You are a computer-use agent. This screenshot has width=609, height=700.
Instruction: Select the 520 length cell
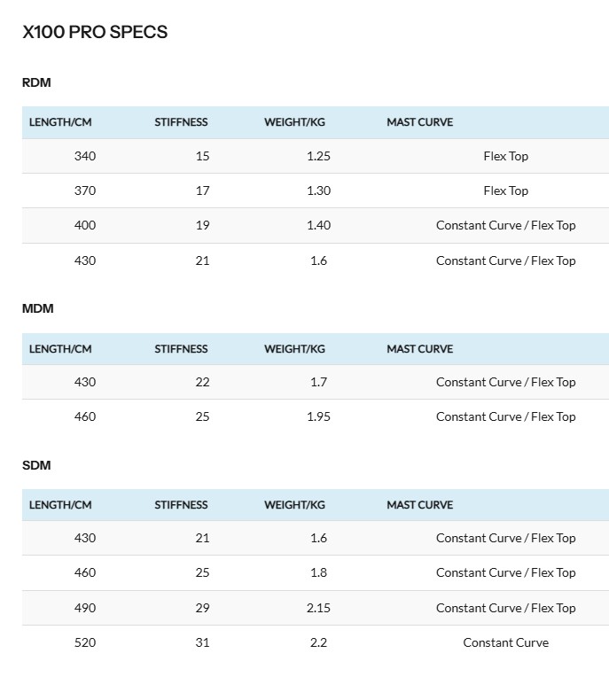[85, 642]
